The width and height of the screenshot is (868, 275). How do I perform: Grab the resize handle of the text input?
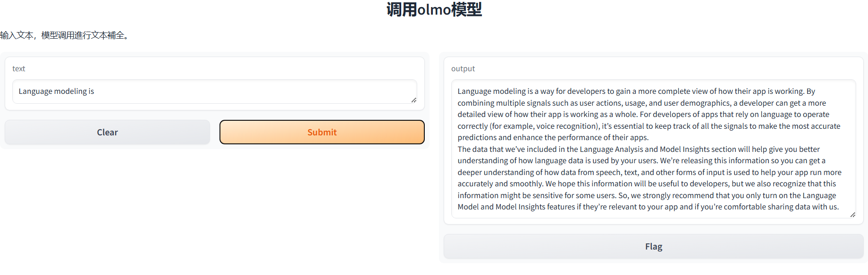414,100
